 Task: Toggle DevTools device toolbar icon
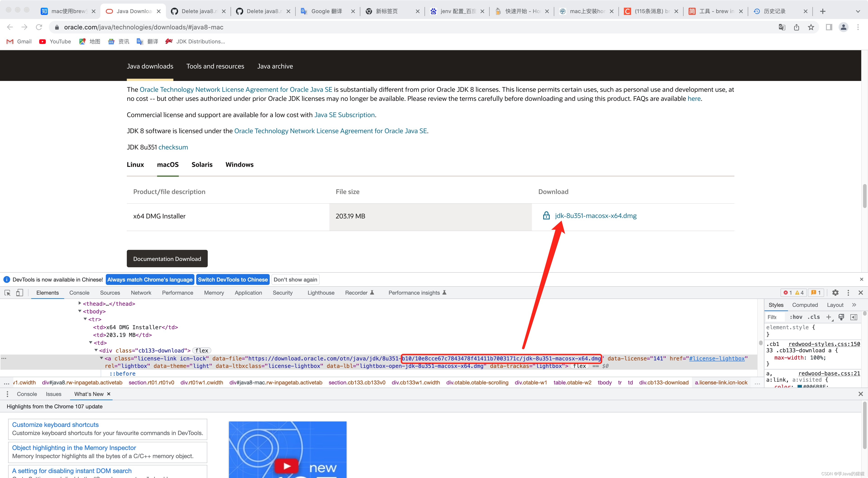(19, 293)
